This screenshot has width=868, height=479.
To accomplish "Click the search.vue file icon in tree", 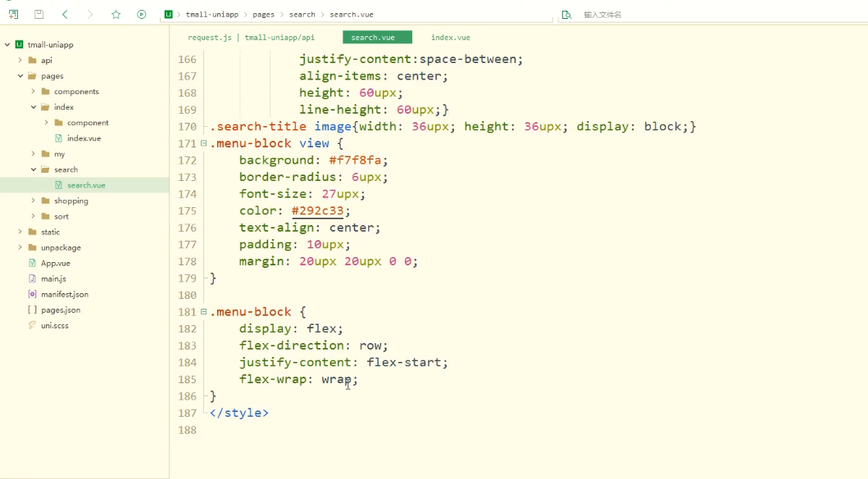I will pos(59,185).
